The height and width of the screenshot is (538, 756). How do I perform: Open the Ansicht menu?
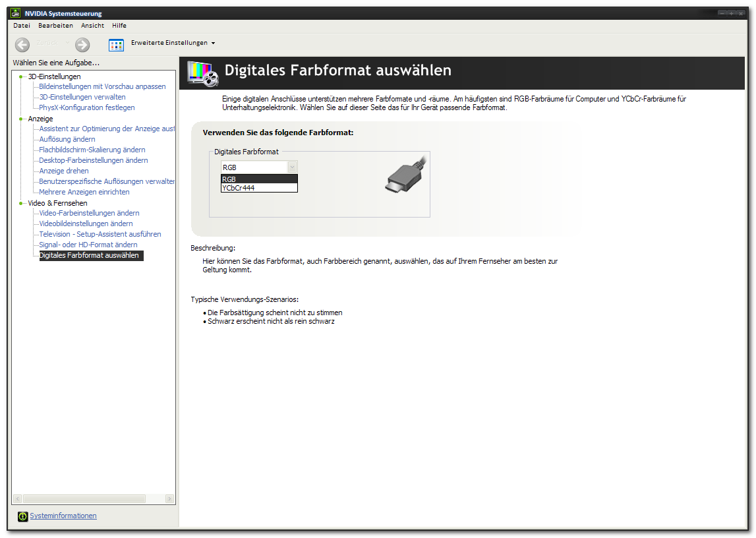point(92,26)
